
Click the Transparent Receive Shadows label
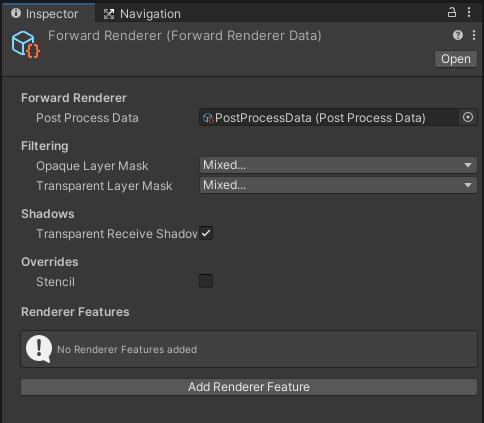pyautogui.click(x=117, y=234)
